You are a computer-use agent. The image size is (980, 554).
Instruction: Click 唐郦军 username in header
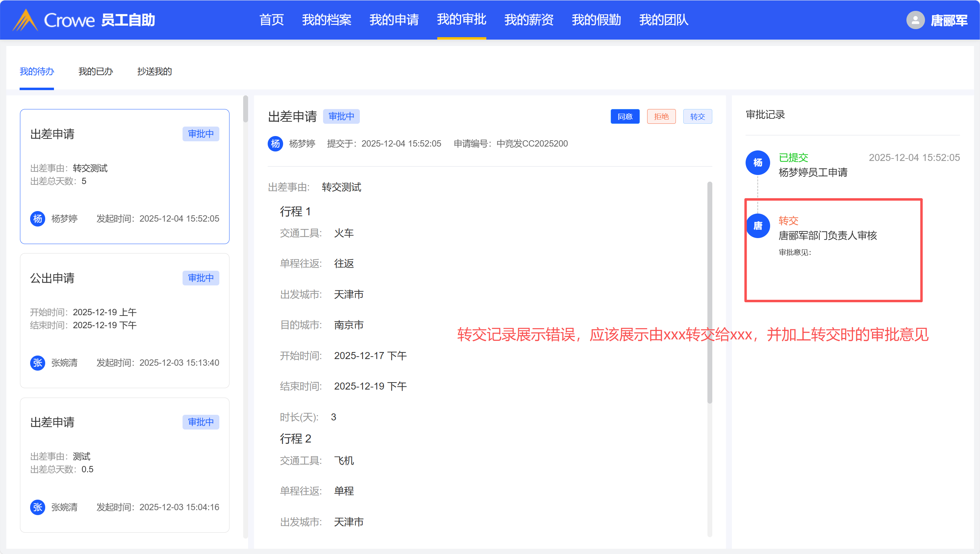click(948, 20)
